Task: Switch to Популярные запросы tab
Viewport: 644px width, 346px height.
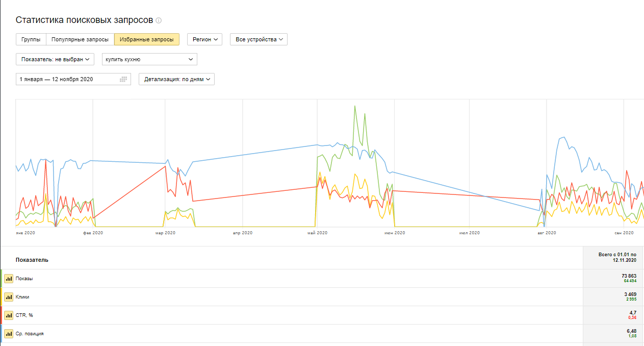Action: pos(80,39)
